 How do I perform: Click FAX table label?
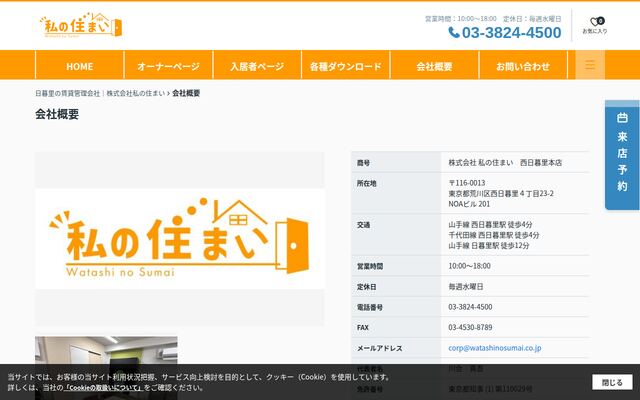coord(362,327)
